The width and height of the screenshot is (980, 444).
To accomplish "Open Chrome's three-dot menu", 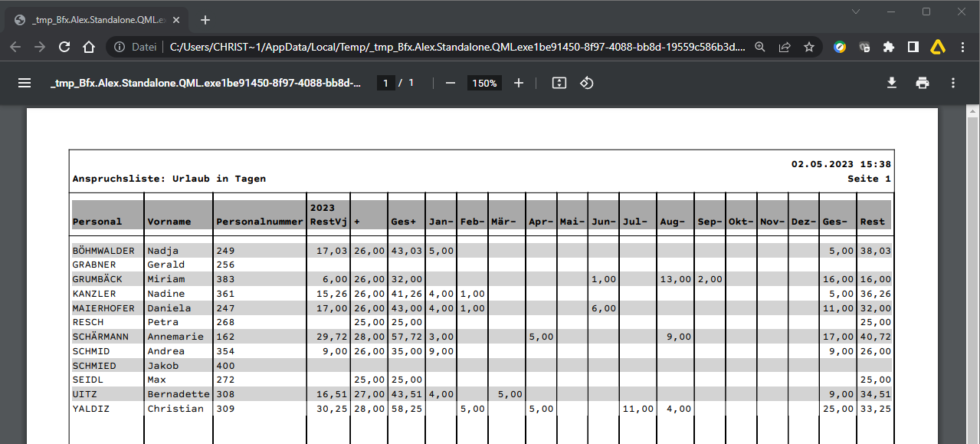I will coord(962,47).
